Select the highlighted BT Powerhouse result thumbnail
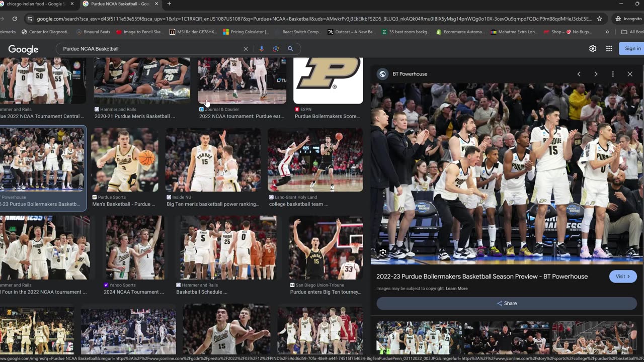This screenshot has width=644, height=362. pos(42,168)
